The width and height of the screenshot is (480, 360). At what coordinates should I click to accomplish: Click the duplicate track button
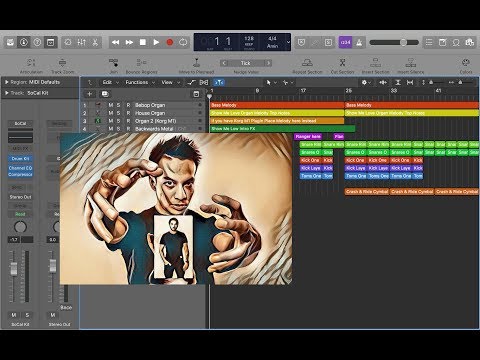point(105,94)
